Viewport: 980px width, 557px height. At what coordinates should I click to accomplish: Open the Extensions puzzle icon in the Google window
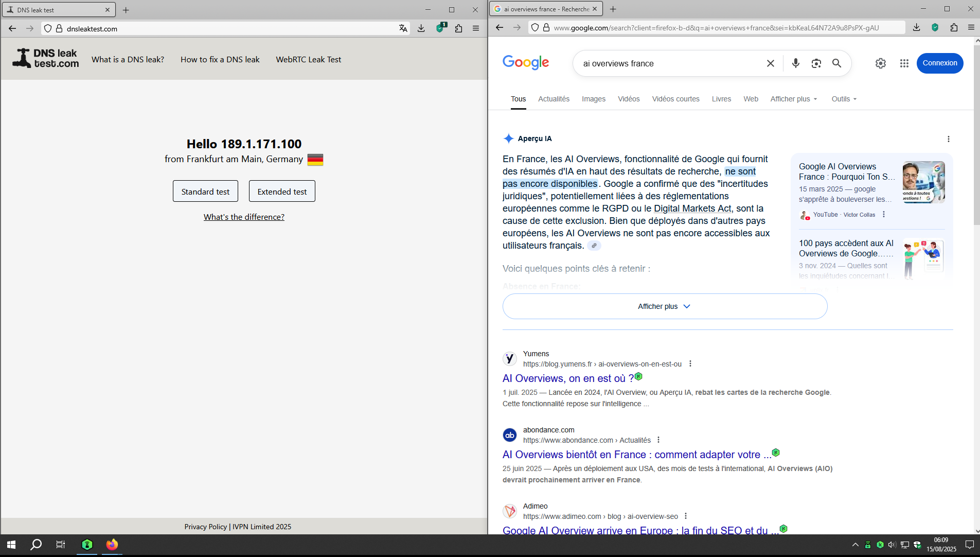(954, 27)
